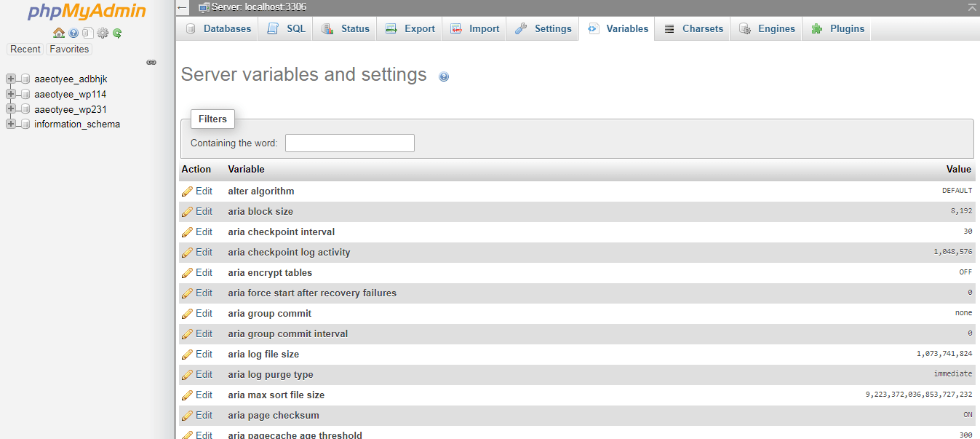The height and width of the screenshot is (439, 980).
Task: Click the Containing the word filter field
Action: click(349, 143)
